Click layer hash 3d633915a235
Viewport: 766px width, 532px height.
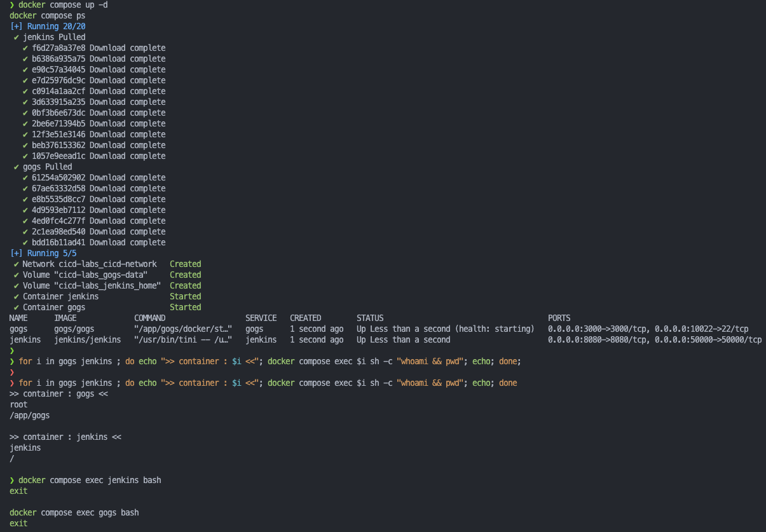coord(58,102)
